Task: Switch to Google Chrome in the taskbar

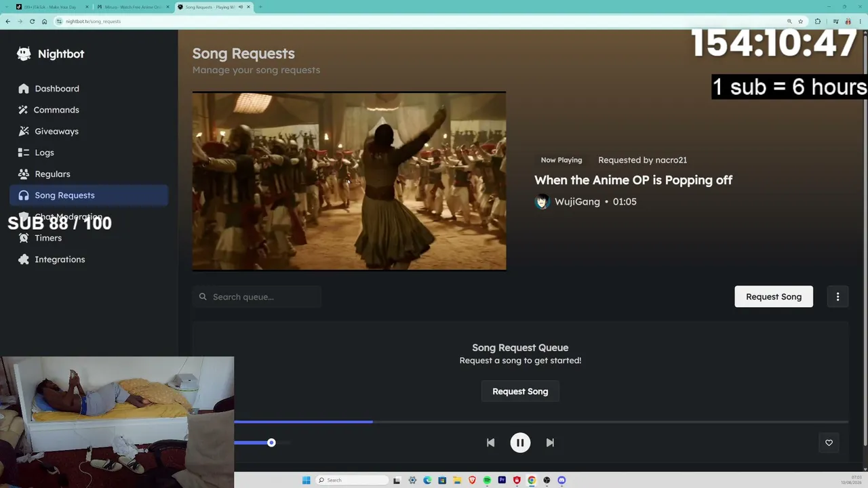Action: pos(532,480)
